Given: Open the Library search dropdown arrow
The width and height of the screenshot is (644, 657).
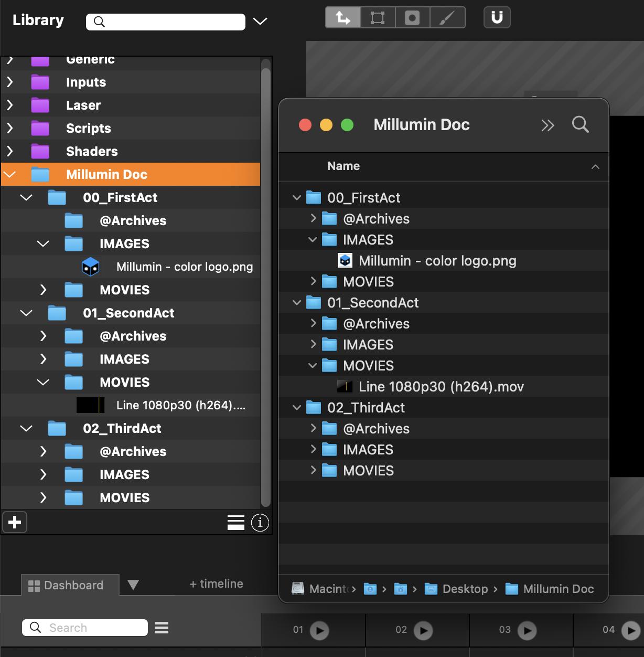Looking at the screenshot, I should pos(260,22).
